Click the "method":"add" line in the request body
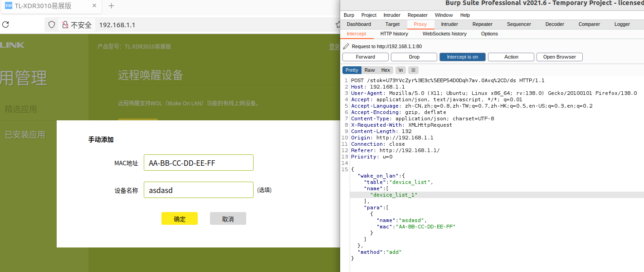 [x=380, y=252]
